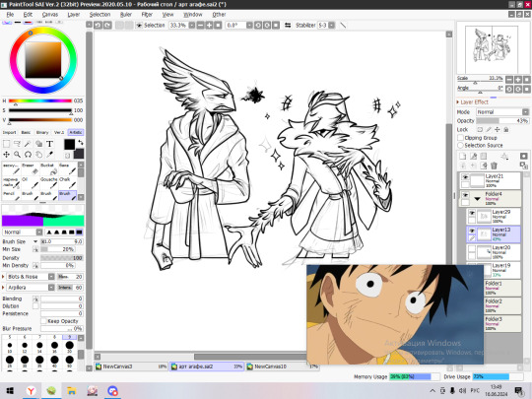This screenshot has height=399, width=532.
Task: Zoom out with toolbar minus button
Action: [x=201, y=25]
